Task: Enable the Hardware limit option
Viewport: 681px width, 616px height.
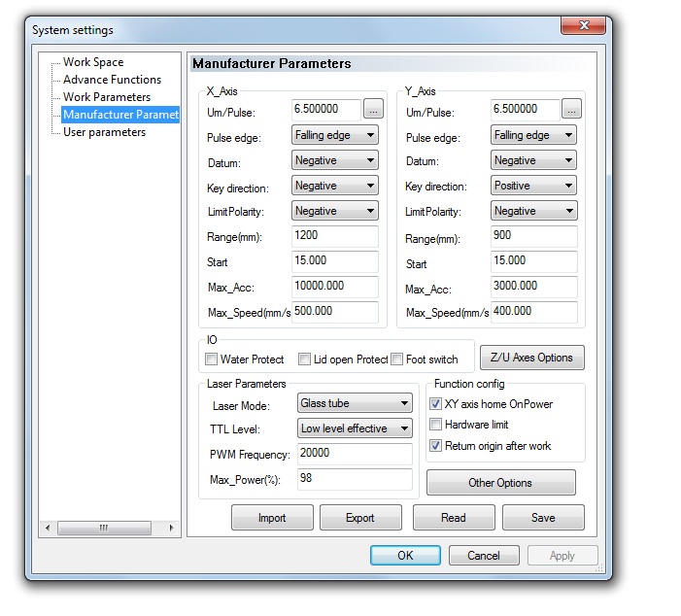Action: 436,425
